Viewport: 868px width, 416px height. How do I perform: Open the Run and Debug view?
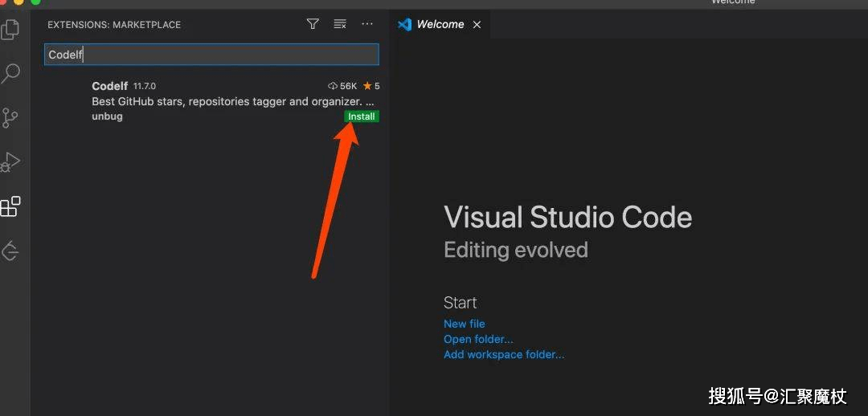click(10, 162)
